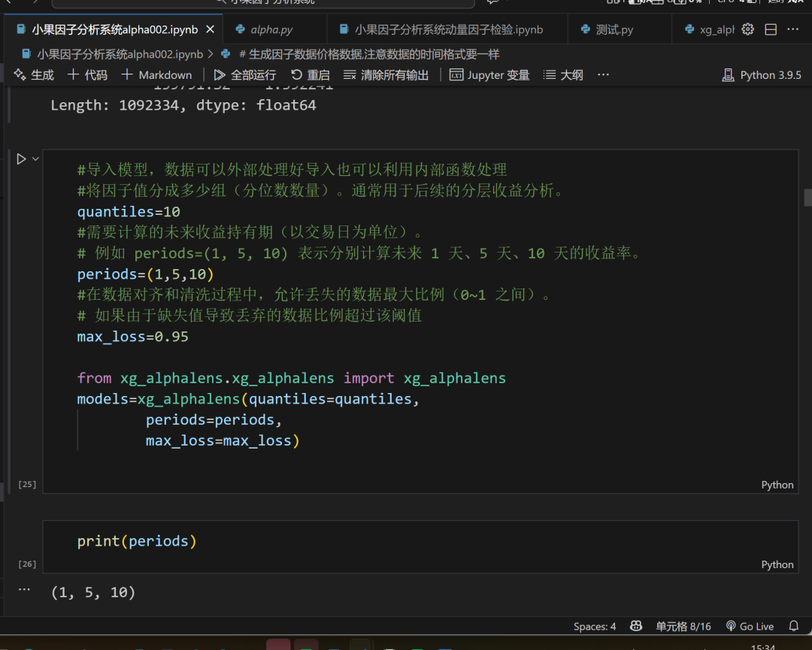
Task: Switch to the alpha.py tab
Action: pyautogui.click(x=271, y=29)
